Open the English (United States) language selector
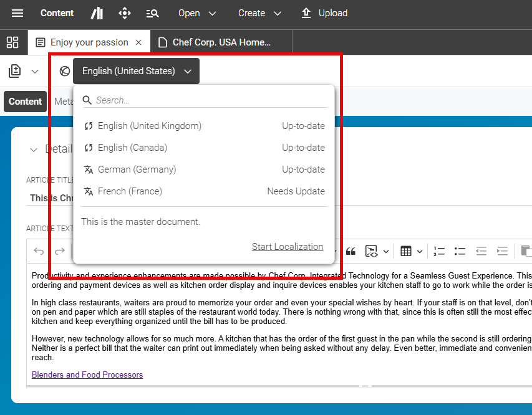532x415 pixels. pos(135,70)
